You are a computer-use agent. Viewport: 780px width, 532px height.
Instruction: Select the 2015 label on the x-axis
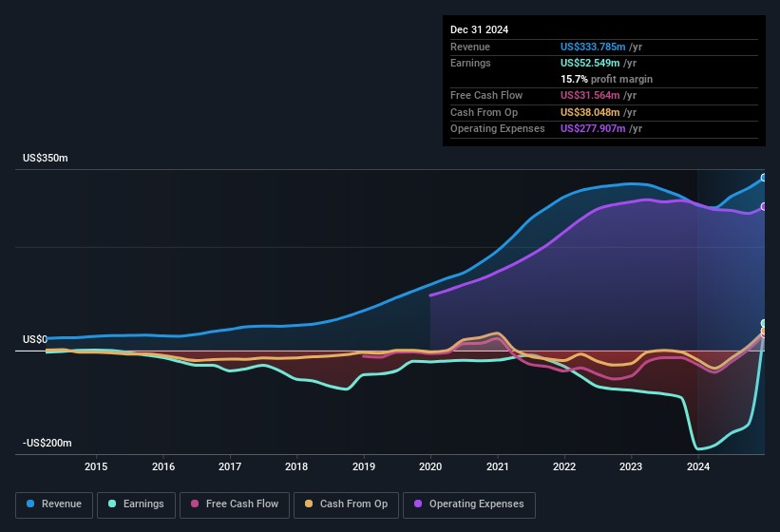(95, 466)
